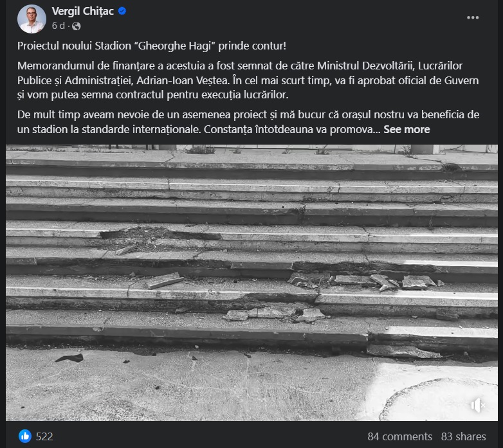This screenshot has width=503, height=448.
Task: Click the damaged stairs video
Action: click(x=251, y=283)
